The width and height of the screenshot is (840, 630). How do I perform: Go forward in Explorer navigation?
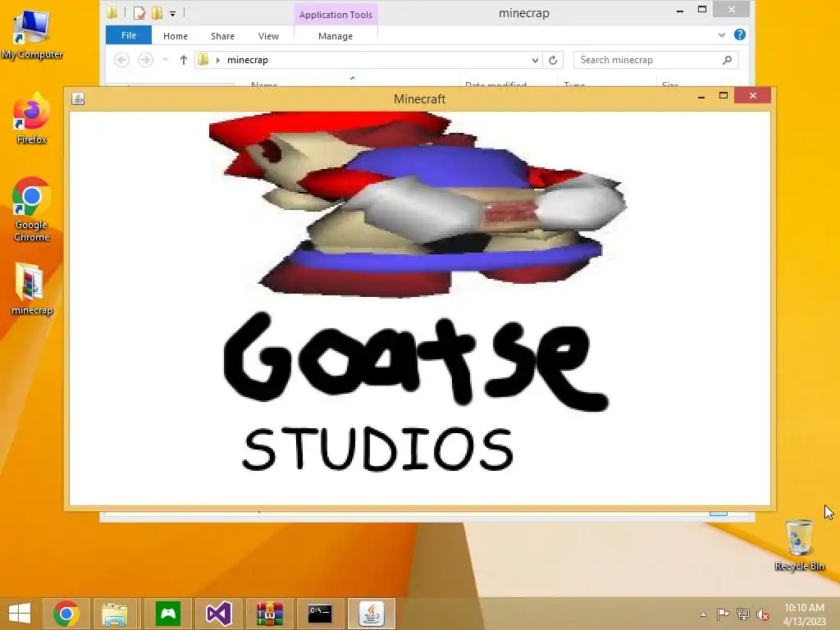pyautogui.click(x=145, y=60)
